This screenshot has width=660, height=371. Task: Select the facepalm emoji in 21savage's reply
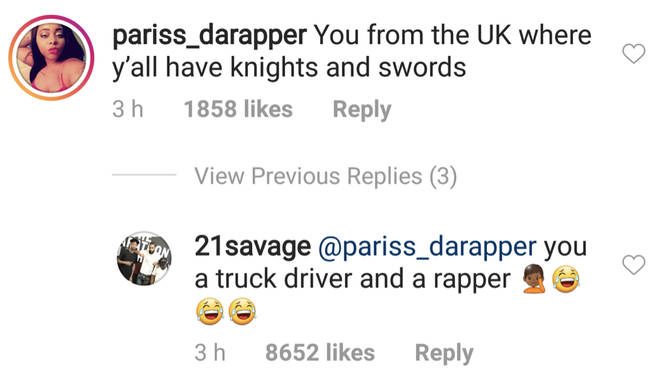coord(533,278)
